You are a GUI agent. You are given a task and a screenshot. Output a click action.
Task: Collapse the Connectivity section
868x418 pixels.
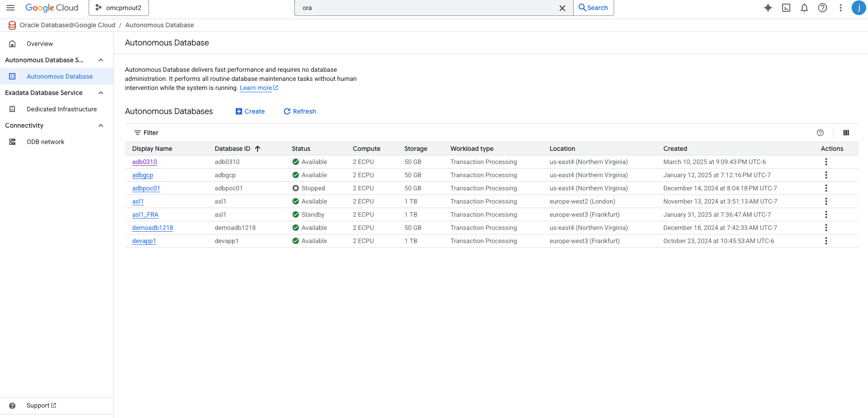point(101,125)
